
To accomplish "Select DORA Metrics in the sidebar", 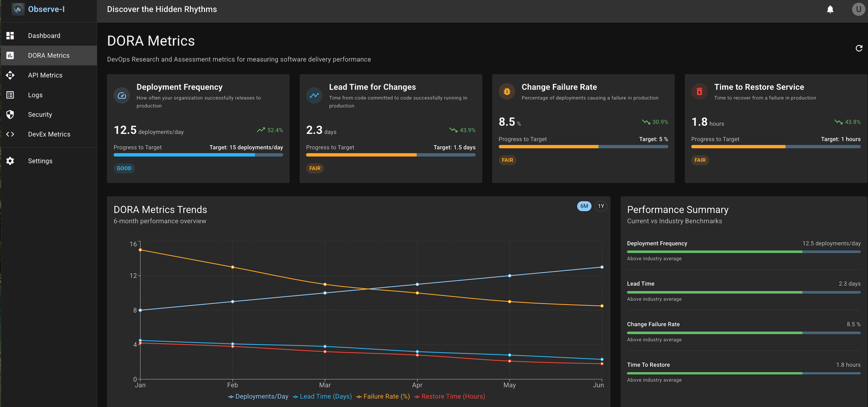I will pos(48,55).
